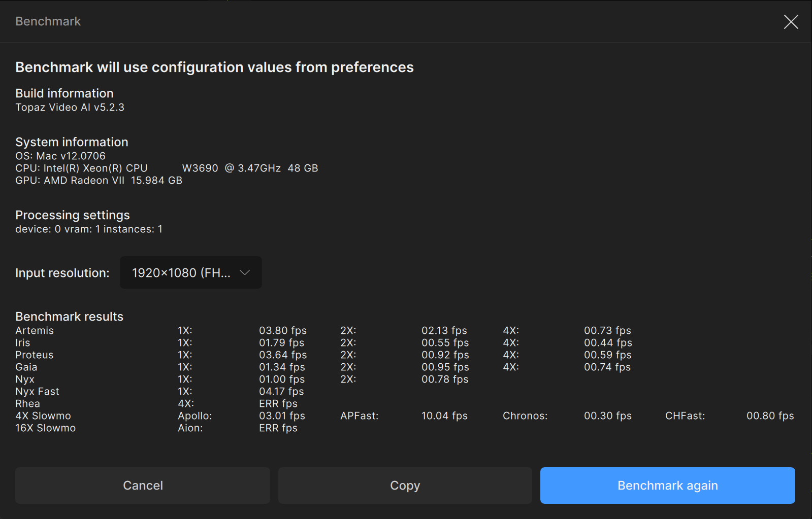The image size is (812, 519).
Task: Select the Artemis row label
Action: pyautogui.click(x=35, y=331)
